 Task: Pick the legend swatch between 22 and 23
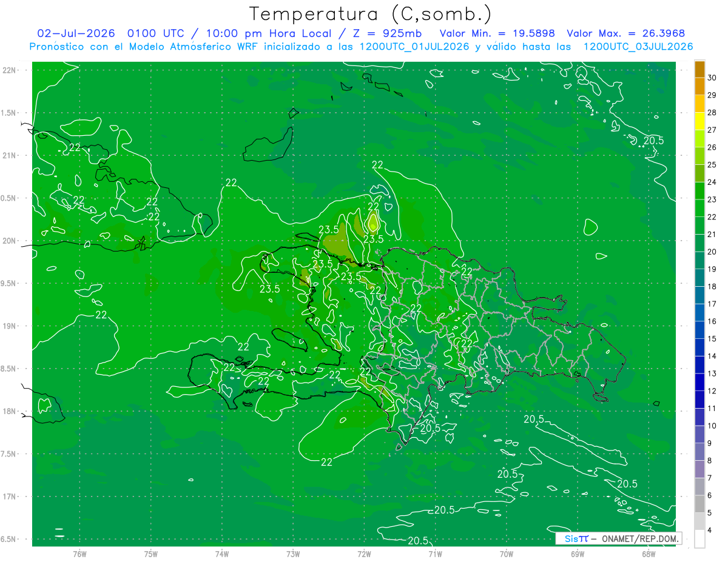[699, 208]
